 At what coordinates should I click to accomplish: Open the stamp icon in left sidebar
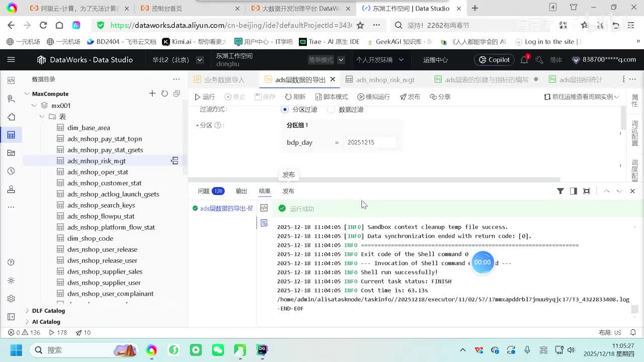pos(11,189)
